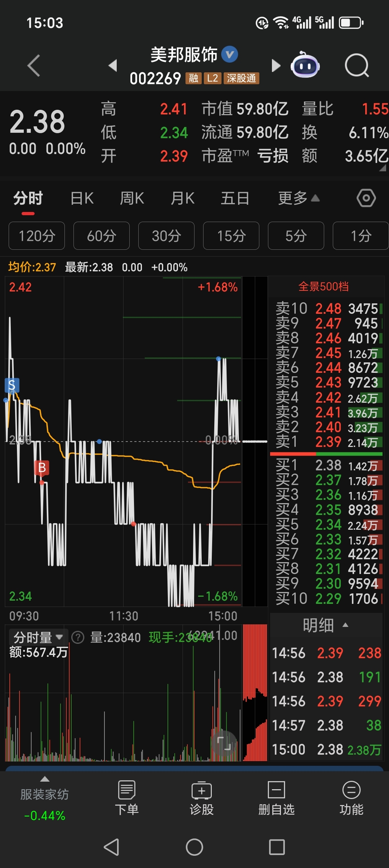Tap Android back navigation button
The height and width of the screenshot is (868, 389).
[111, 847]
